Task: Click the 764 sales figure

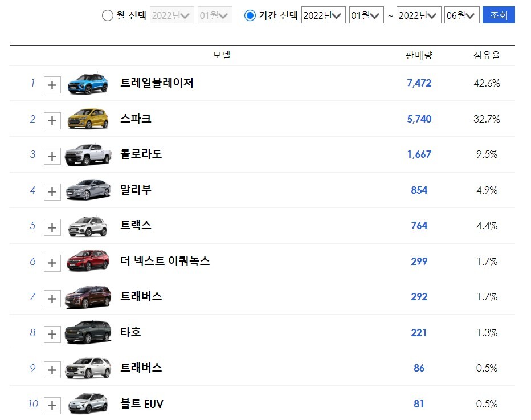Action: tap(419, 226)
